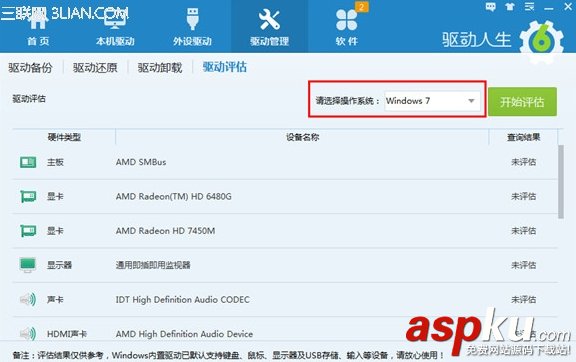Image resolution: width=576 pixels, height=362 pixels.
Task: Click the 备注 footer note text
Action: point(228,355)
